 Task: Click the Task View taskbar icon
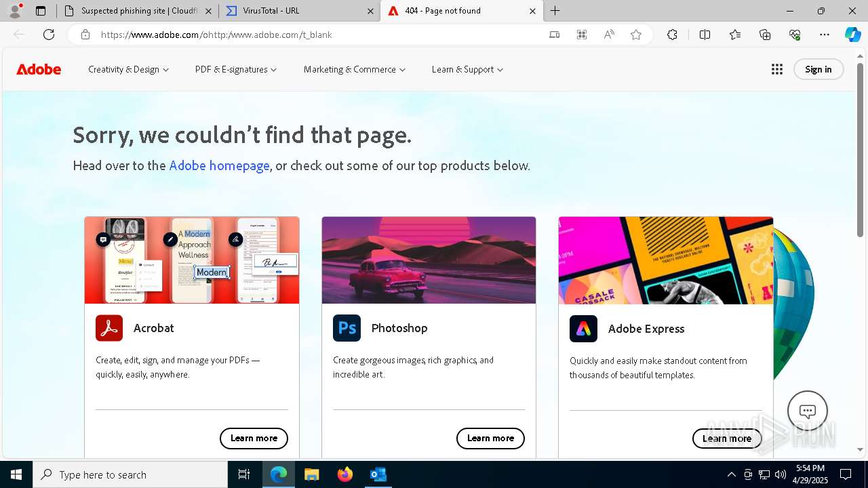(x=244, y=474)
